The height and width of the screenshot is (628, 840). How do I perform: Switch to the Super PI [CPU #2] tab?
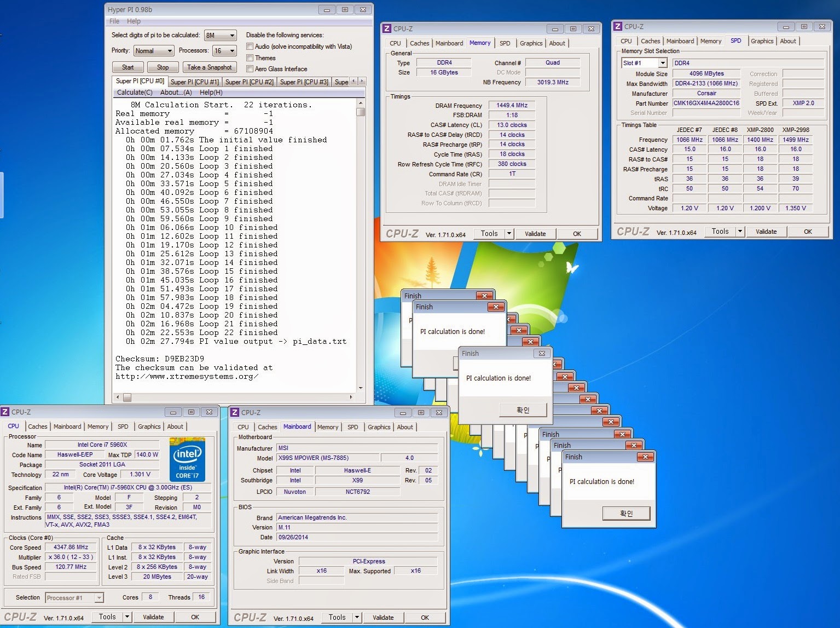point(250,82)
